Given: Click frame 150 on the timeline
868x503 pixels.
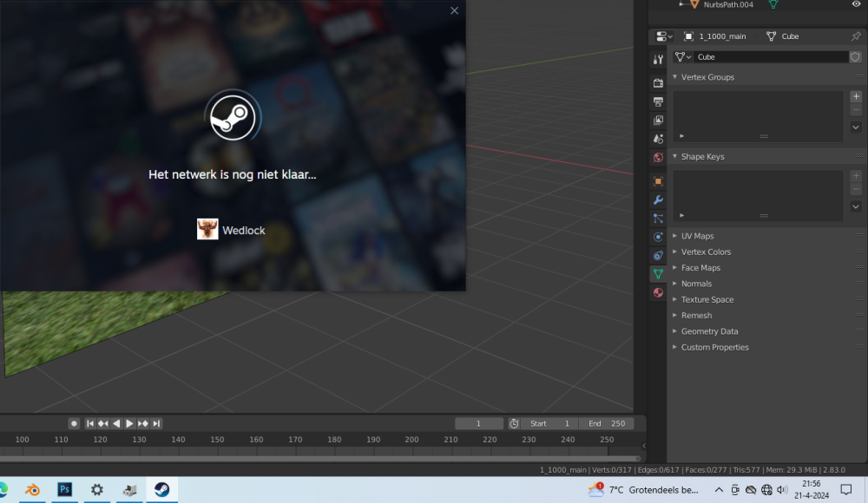Looking at the screenshot, I should [x=217, y=440].
